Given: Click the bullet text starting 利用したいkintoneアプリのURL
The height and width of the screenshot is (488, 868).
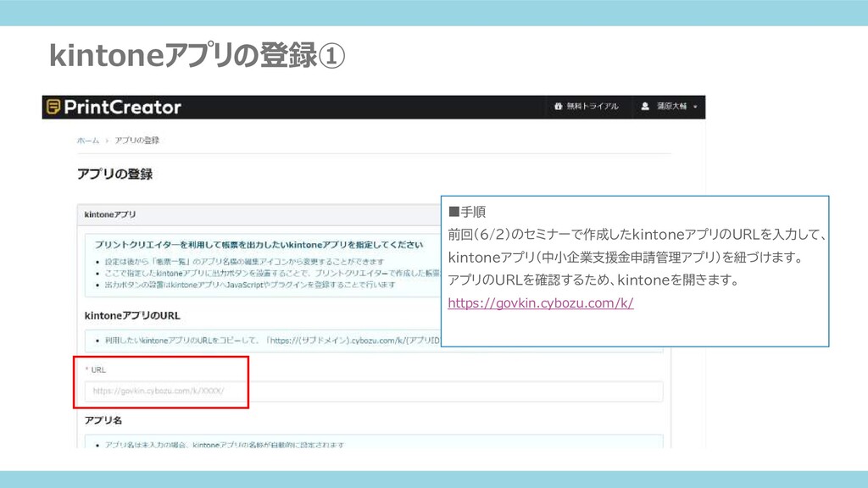Looking at the screenshot, I should coord(272,341).
